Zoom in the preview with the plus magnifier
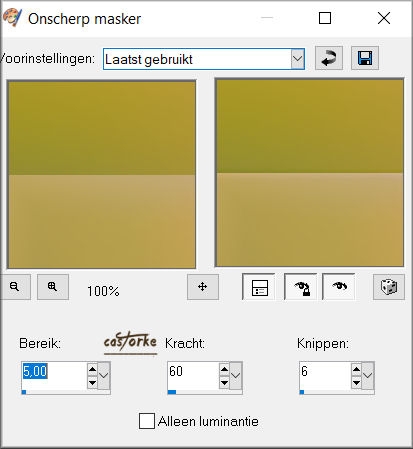Screen dimensions: 413x449 point(53,287)
